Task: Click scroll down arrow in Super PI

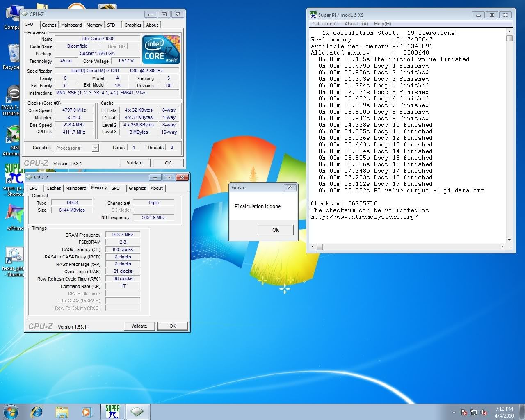Action: (509, 240)
